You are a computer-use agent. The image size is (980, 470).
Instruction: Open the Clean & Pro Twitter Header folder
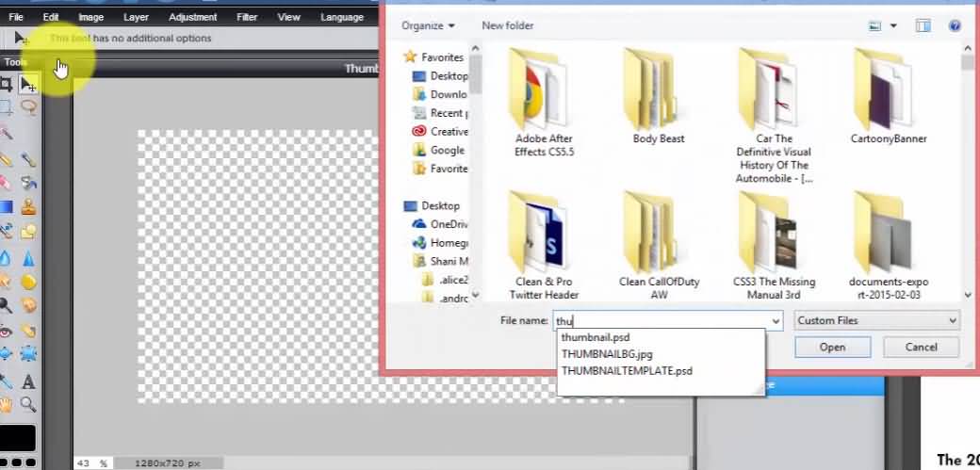click(x=544, y=246)
